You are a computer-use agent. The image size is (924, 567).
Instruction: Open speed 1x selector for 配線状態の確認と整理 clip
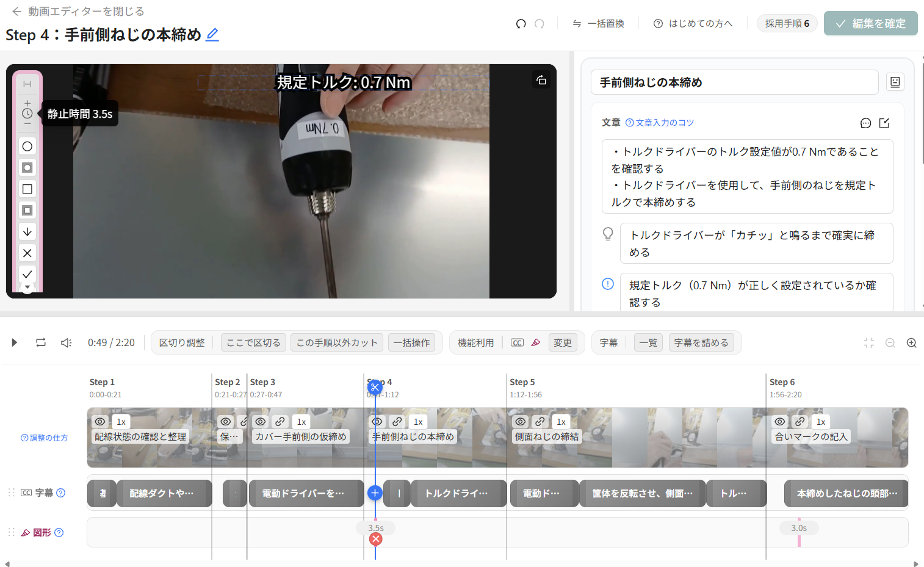click(121, 422)
